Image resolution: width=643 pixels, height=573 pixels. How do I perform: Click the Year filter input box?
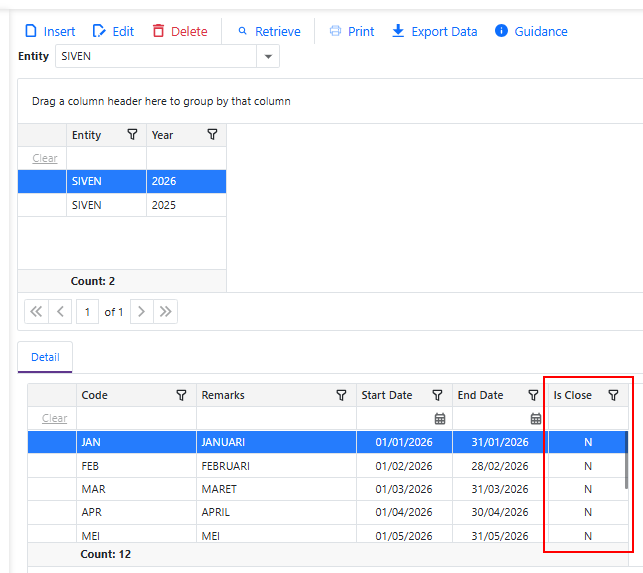(x=186, y=158)
